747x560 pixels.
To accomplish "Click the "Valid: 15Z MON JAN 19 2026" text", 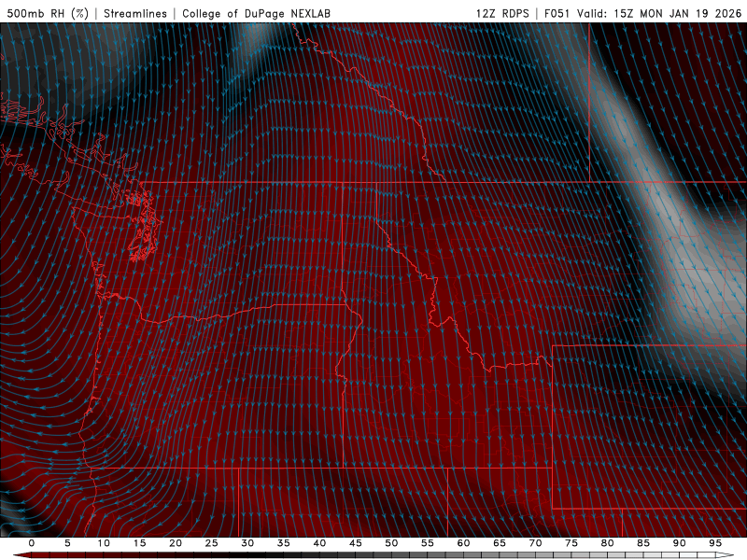I will coord(659,13).
